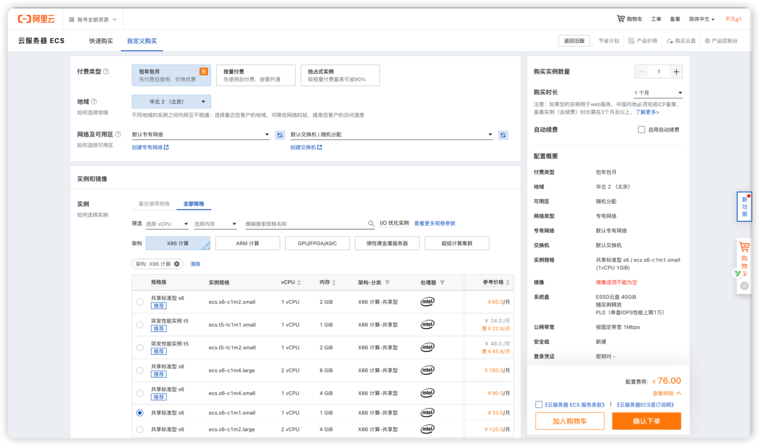Open 简体中文 language dropdown
The width and height of the screenshot is (760, 446).
point(702,19)
